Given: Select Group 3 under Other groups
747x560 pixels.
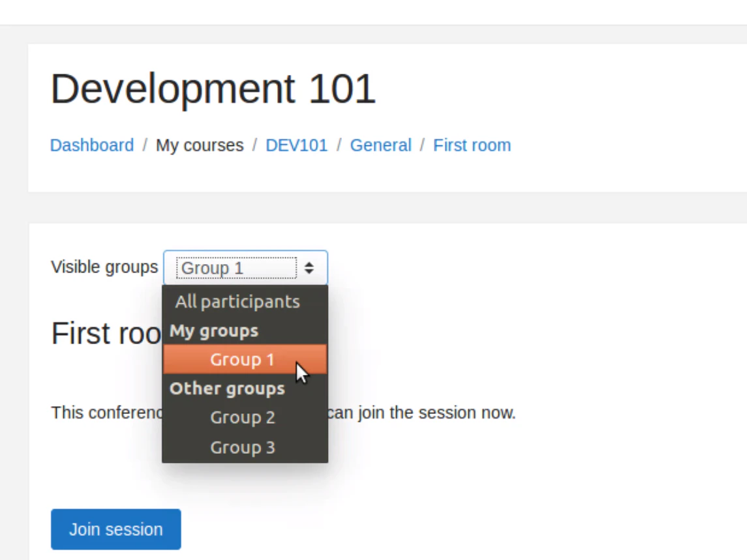Looking at the screenshot, I should [242, 447].
